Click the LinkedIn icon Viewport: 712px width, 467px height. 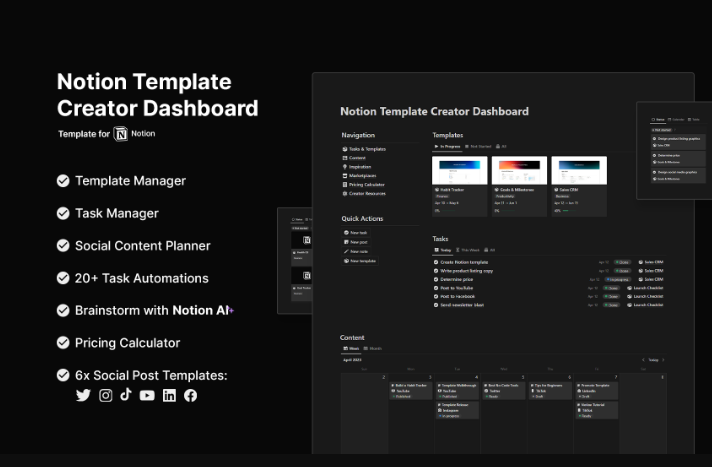(x=169, y=395)
